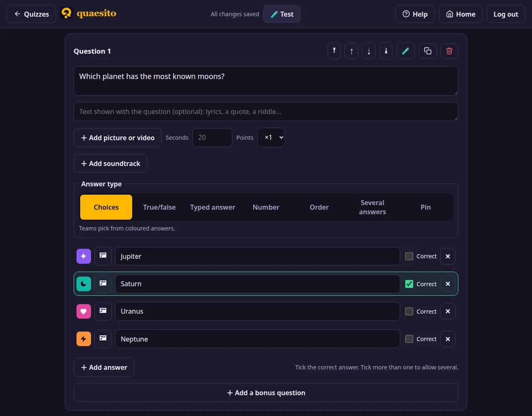The width and height of the screenshot is (532, 416).
Task: Add image to the Jupiter answer
Action: [x=103, y=256]
